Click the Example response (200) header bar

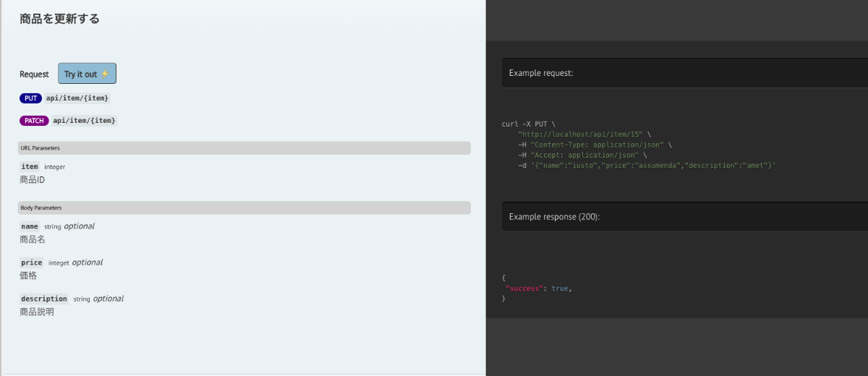click(x=685, y=216)
